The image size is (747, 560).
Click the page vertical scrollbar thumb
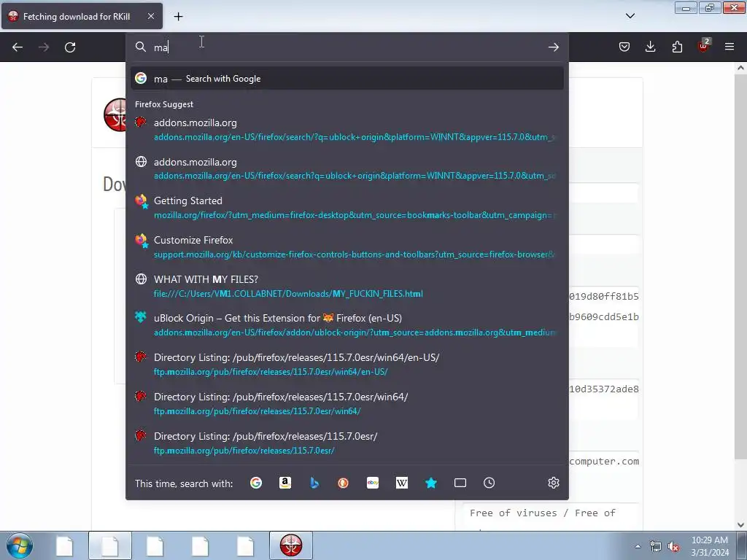(740, 267)
